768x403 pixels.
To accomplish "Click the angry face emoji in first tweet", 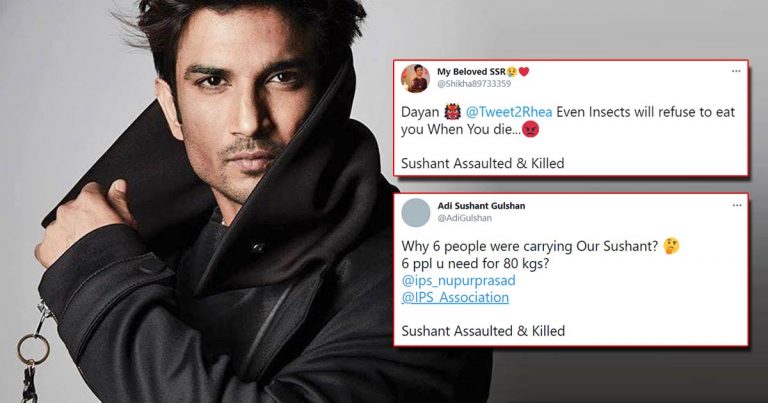I will (x=530, y=130).
